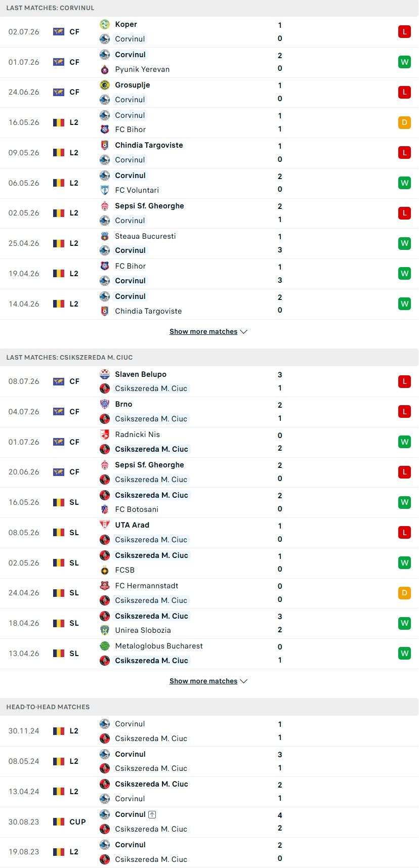Click the Grosuplje team logo
419x868 pixels.
pyautogui.click(x=105, y=85)
